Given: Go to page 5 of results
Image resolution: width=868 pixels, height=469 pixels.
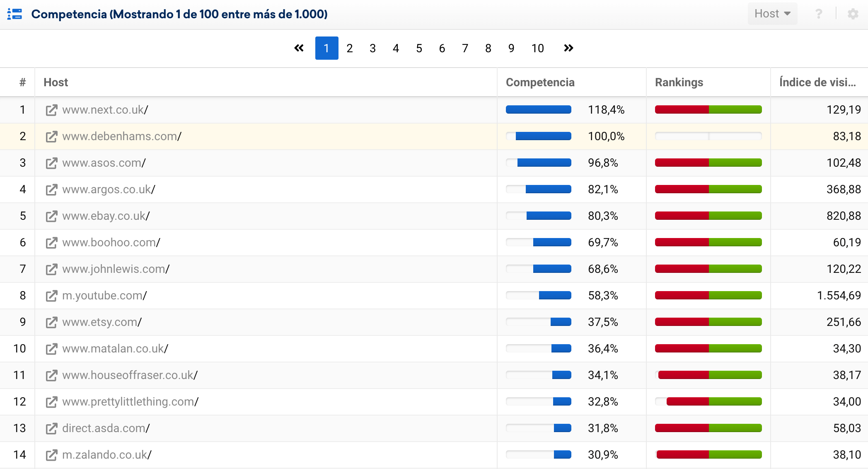Looking at the screenshot, I should click(x=419, y=49).
